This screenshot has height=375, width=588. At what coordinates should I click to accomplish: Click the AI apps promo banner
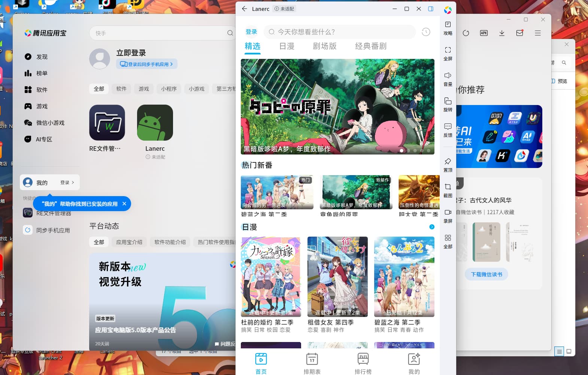coord(499,136)
